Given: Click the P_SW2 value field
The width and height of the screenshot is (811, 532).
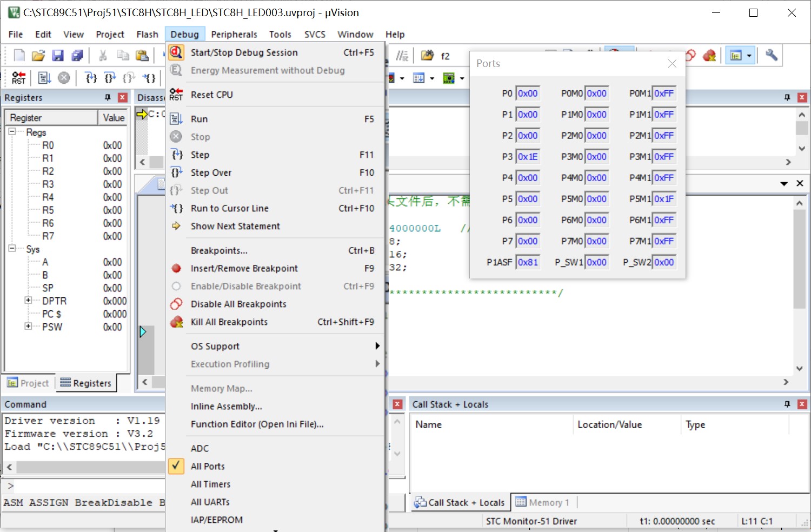Looking at the screenshot, I should (664, 262).
